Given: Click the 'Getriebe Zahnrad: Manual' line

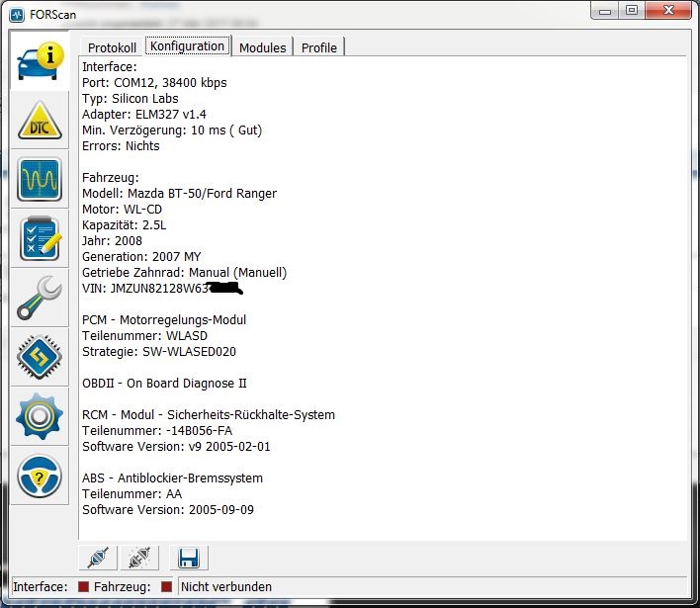Looking at the screenshot, I should point(184,272).
